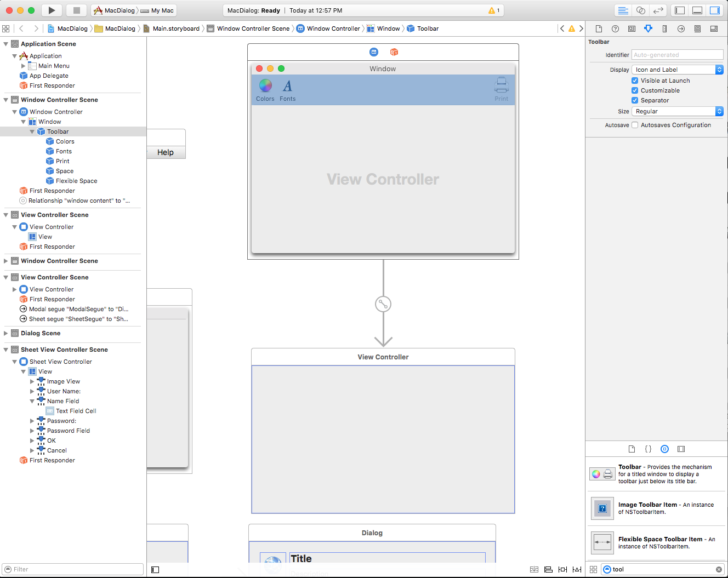The height and width of the screenshot is (578, 728).
Task: Open the Media library
Action: point(681,449)
